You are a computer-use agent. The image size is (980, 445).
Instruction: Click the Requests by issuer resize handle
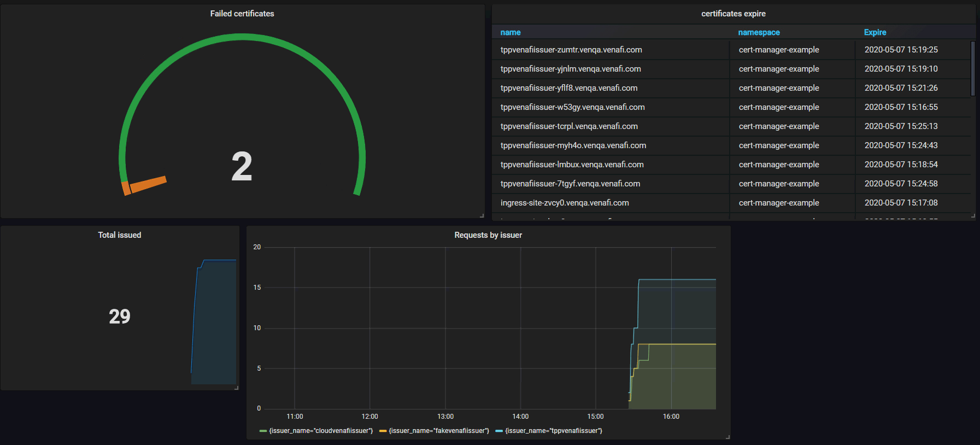[727, 437]
